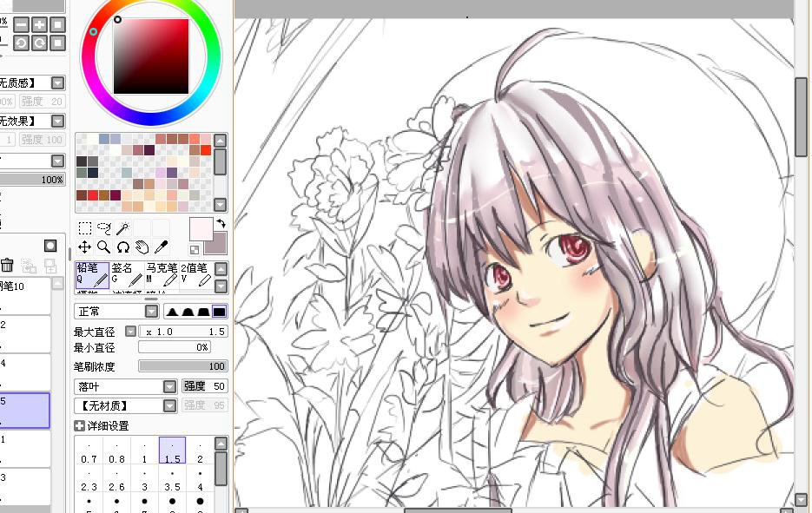
Task: Select the hand pan tool
Action: 142,247
